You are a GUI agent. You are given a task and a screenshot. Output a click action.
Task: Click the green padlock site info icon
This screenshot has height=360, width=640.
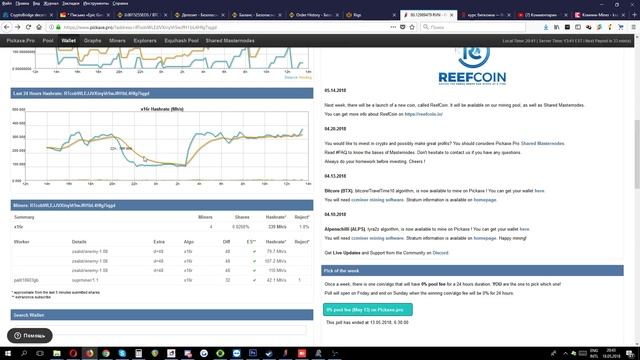coord(58,27)
